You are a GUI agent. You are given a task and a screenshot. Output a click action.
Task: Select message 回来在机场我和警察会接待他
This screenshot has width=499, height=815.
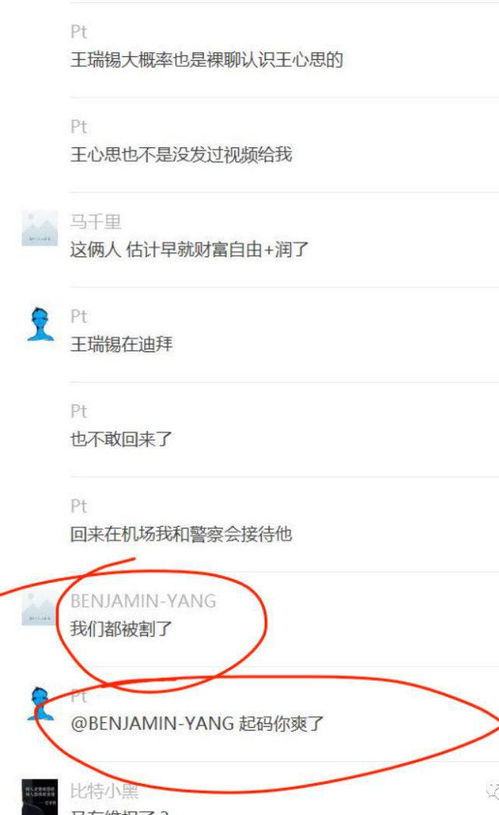[181, 534]
